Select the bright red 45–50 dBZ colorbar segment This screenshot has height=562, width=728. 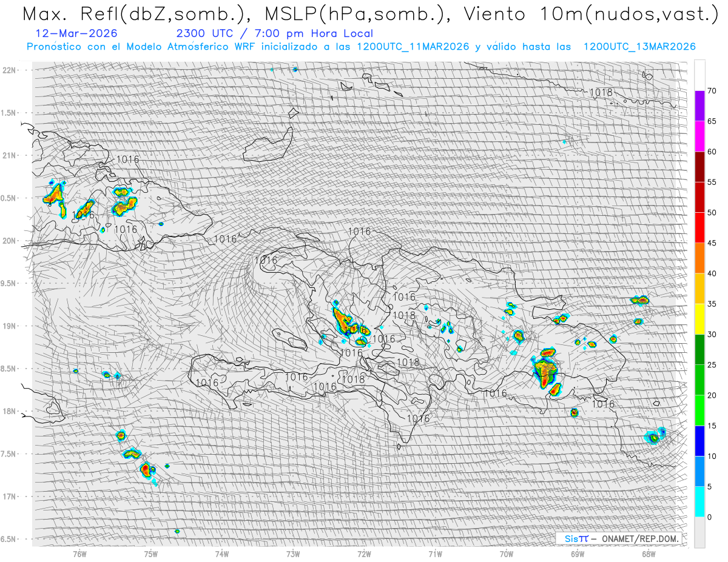[699, 228]
